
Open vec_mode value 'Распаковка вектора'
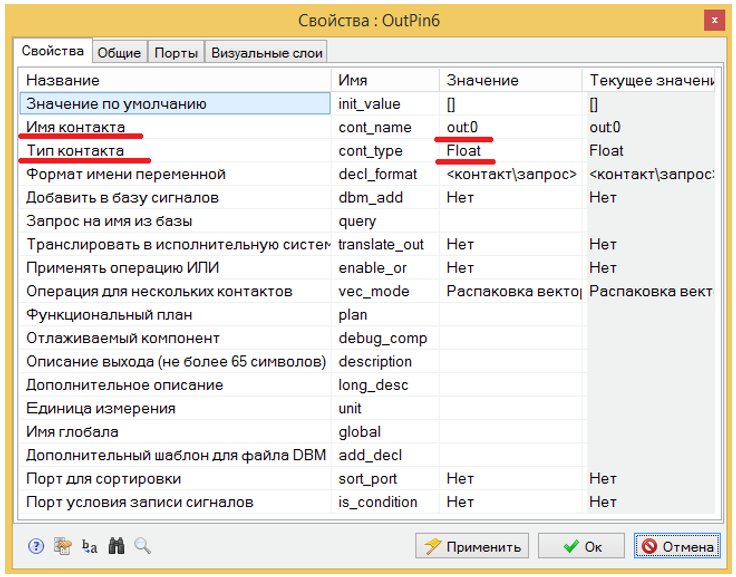(511, 292)
